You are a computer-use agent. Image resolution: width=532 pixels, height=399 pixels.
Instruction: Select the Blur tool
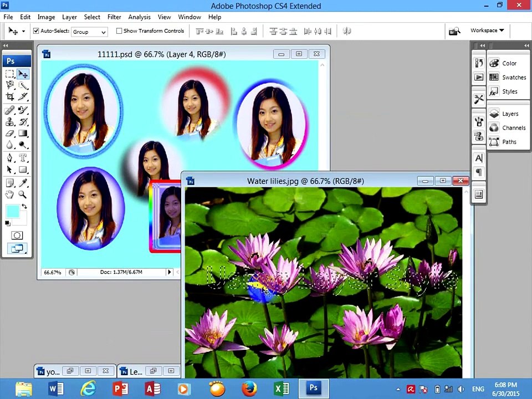pos(10,145)
